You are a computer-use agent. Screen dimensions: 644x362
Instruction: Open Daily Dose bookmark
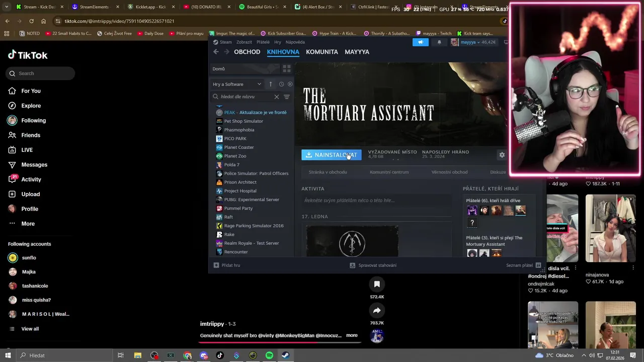[149, 33]
